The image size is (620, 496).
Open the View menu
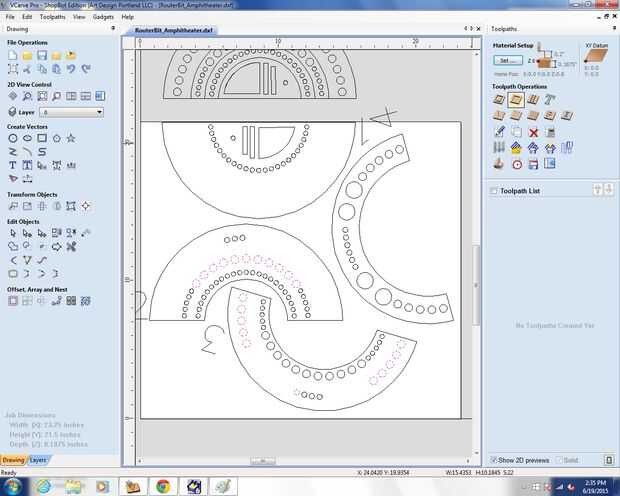(79, 17)
